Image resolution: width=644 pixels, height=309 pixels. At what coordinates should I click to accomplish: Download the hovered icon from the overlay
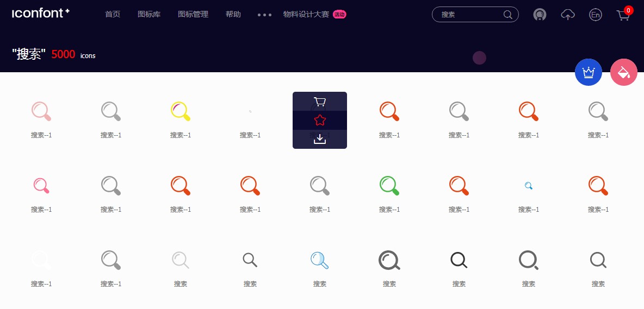(x=320, y=139)
